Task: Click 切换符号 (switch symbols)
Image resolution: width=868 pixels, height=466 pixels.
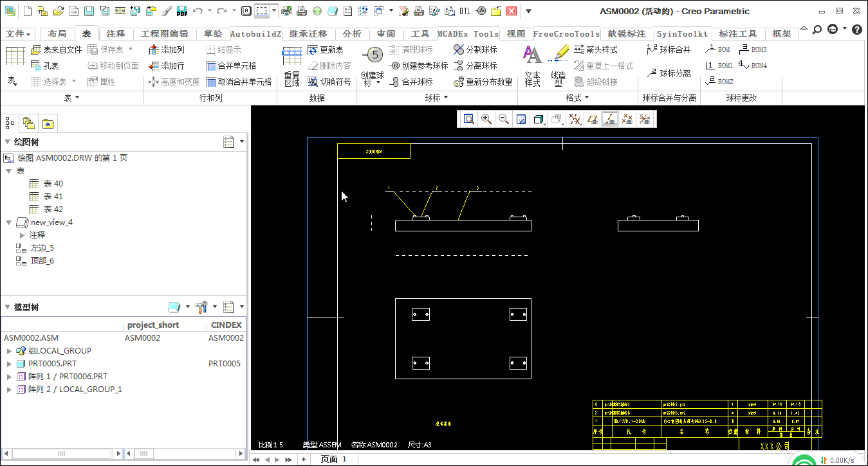Action: click(x=329, y=82)
